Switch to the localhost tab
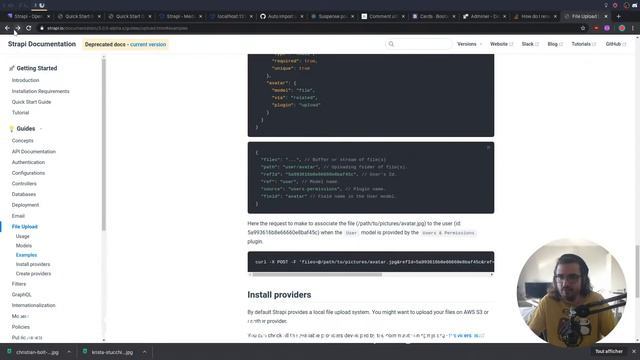The image size is (640, 360). [x=231, y=16]
